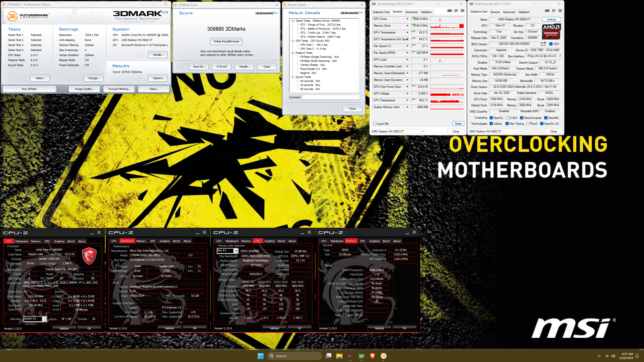The width and height of the screenshot is (644, 362).
Task: Click Image Quality button in 3DMark03
Action: [x=85, y=89]
